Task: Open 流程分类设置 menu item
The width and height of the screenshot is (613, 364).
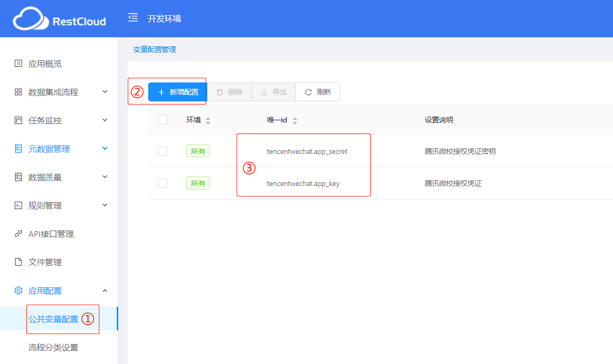Action: click(53, 347)
